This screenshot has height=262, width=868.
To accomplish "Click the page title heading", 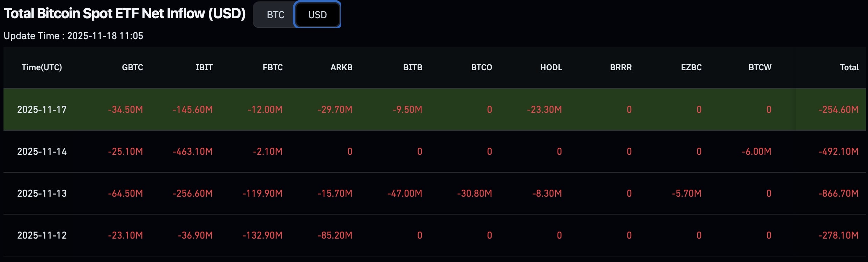I will (125, 14).
